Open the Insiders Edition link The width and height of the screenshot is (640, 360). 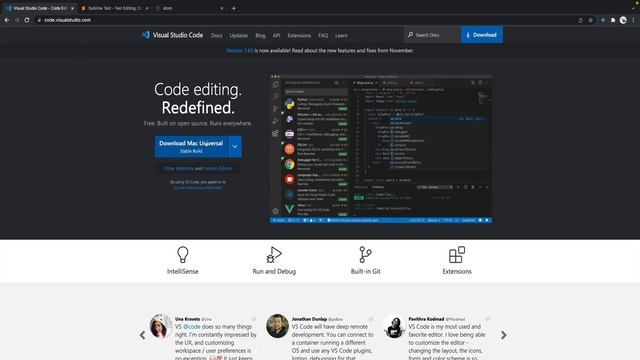pyautogui.click(x=218, y=168)
